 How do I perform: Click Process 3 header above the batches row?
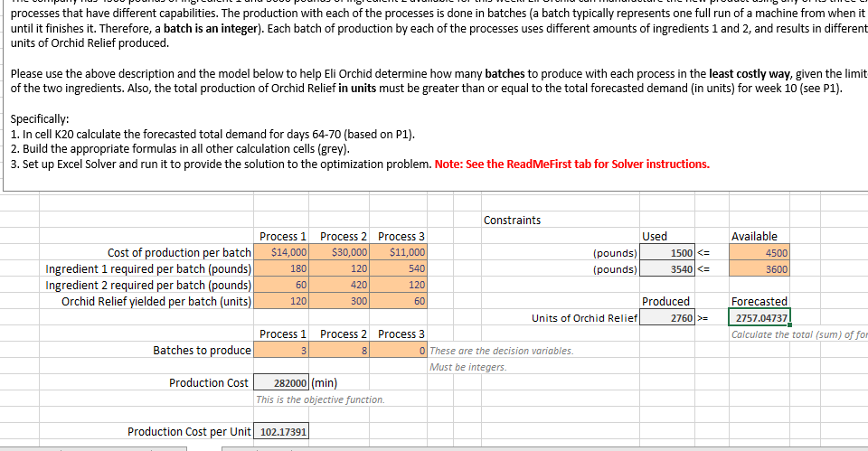401,334
